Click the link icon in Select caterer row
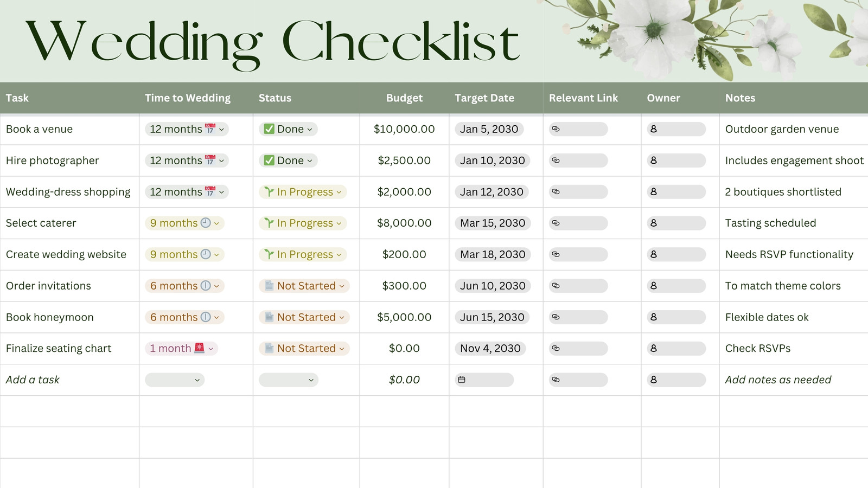 (x=556, y=223)
